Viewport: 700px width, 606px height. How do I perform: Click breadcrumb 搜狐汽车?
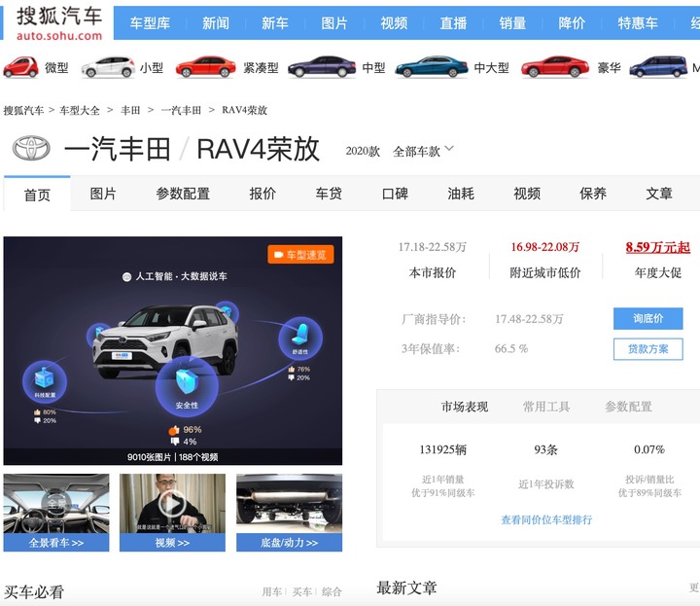coord(23,110)
